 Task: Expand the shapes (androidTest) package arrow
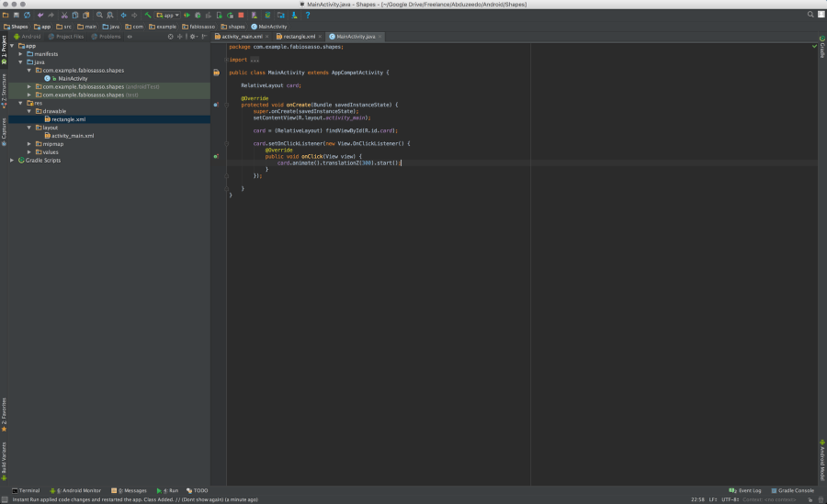click(x=29, y=86)
